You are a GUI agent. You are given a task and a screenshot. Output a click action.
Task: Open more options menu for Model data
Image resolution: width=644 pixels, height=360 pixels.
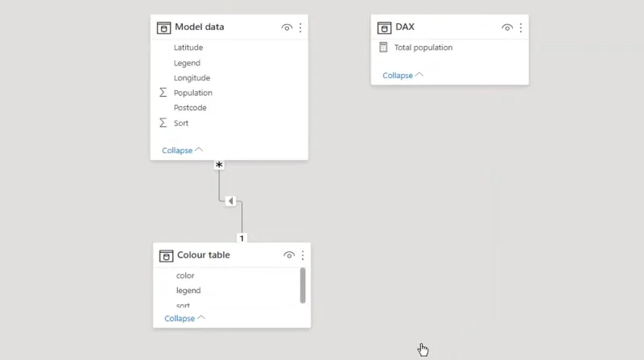coord(300,27)
